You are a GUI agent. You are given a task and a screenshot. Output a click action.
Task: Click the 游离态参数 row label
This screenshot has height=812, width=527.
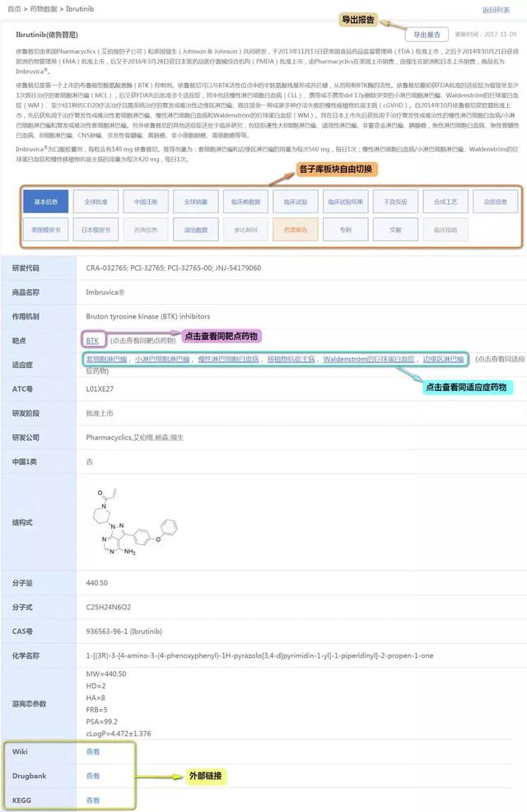(x=29, y=703)
